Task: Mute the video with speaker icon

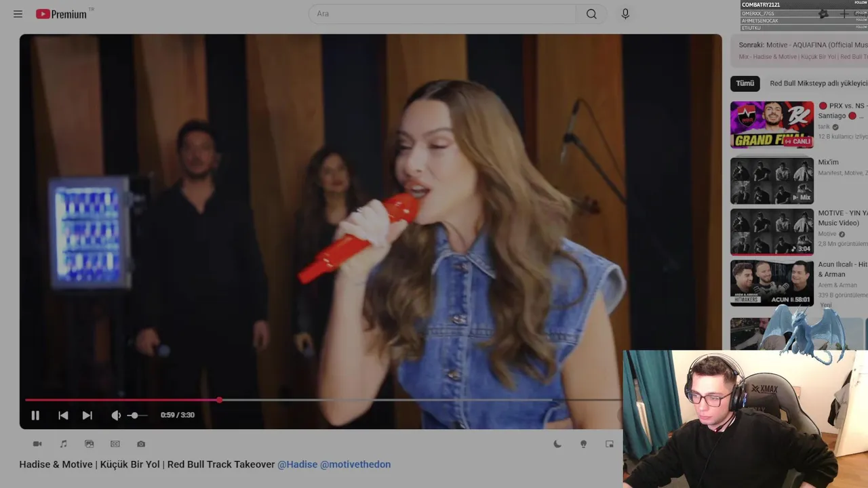Action: (116, 415)
